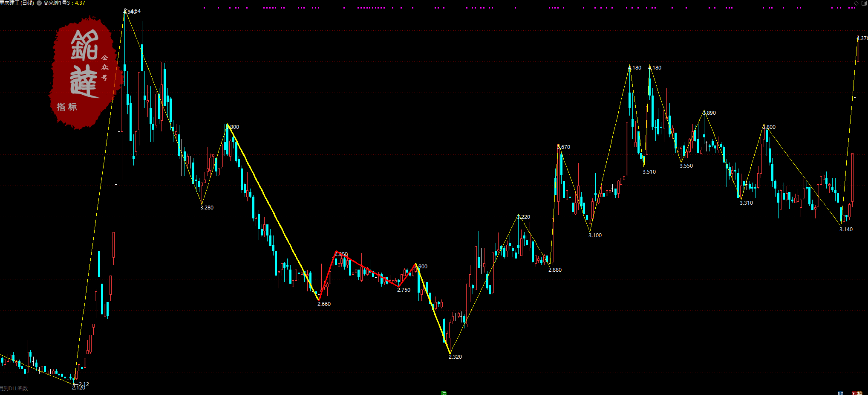Select the 3.100 trough price label

pyautogui.click(x=595, y=235)
